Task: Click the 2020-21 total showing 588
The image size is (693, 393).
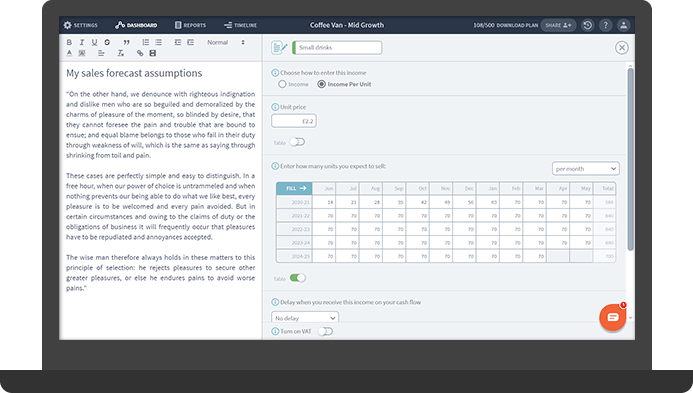Action: pyautogui.click(x=605, y=202)
